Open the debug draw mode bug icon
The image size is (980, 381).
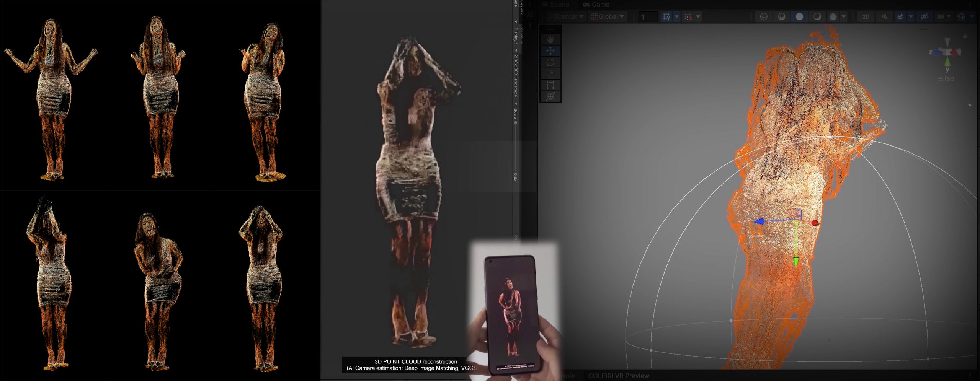[833, 16]
